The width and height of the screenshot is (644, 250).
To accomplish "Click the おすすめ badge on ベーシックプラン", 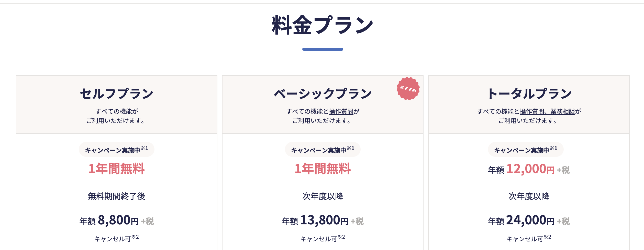I will [x=408, y=89].
